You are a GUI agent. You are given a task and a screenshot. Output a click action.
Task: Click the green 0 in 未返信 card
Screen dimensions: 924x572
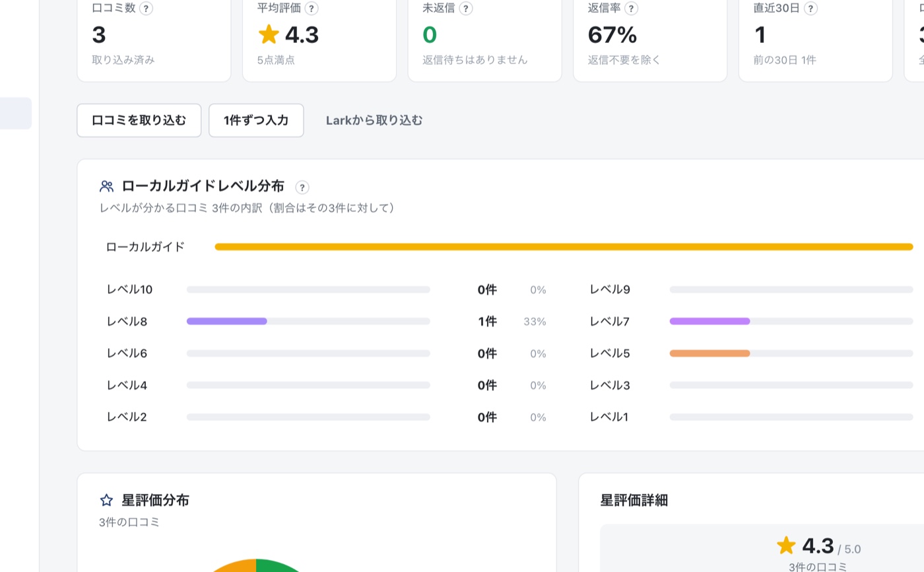(430, 34)
